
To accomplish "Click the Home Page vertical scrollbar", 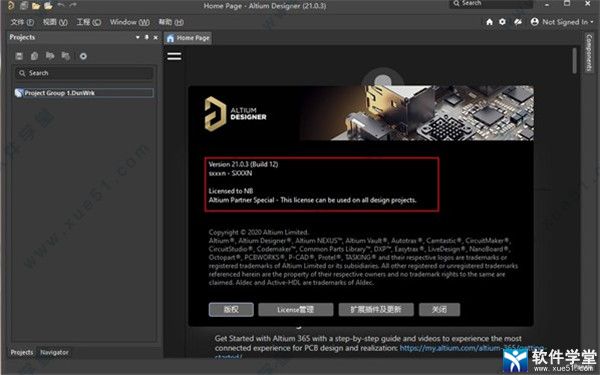I will pos(574,60).
